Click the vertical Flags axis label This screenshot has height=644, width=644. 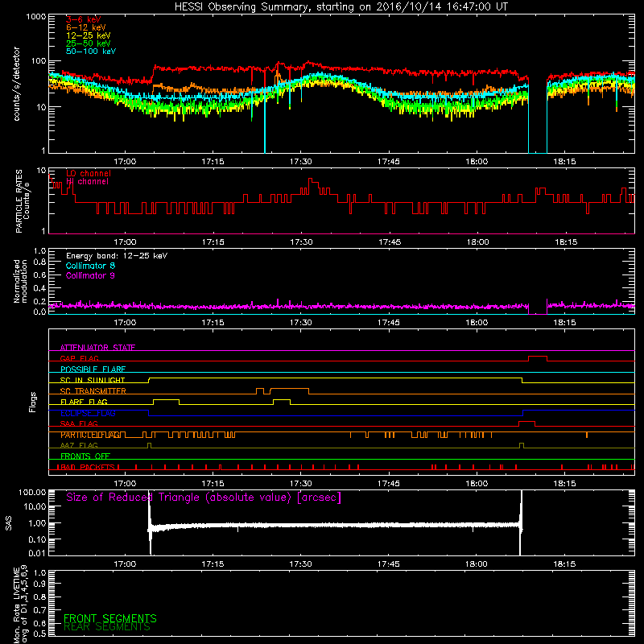pos(33,402)
